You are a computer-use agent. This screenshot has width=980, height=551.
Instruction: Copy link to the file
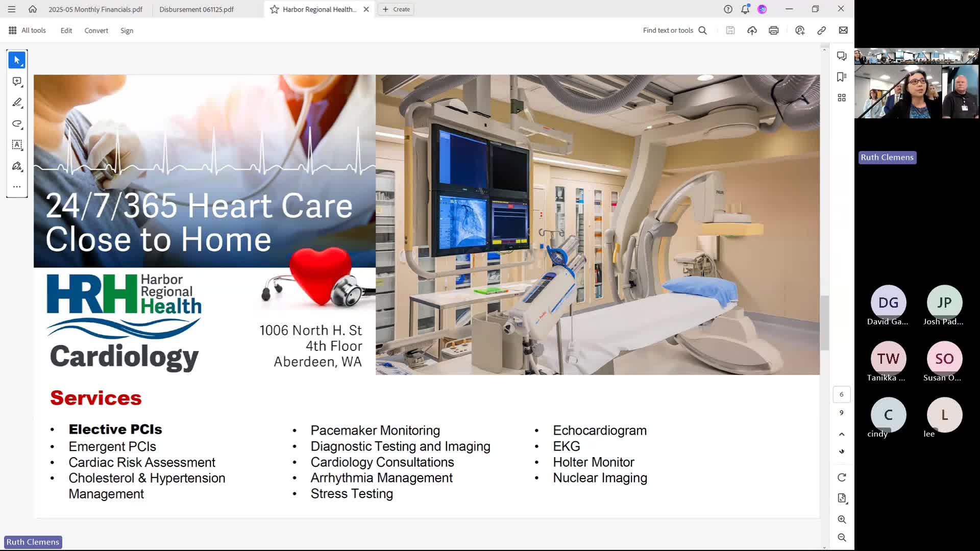pos(821,31)
